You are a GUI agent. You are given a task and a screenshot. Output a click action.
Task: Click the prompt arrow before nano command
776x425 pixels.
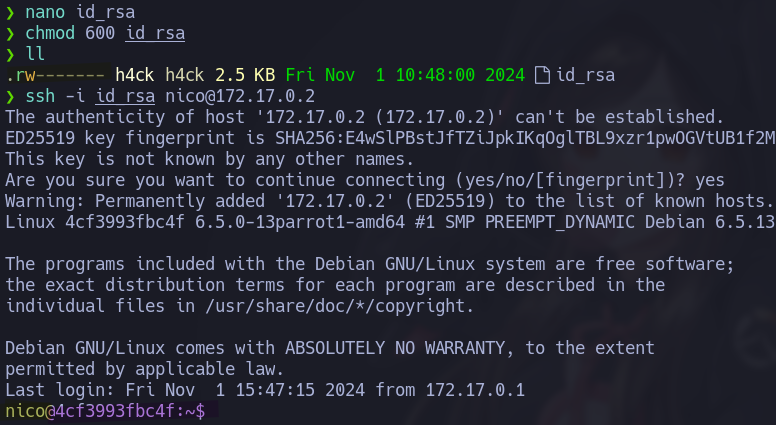[10, 11]
